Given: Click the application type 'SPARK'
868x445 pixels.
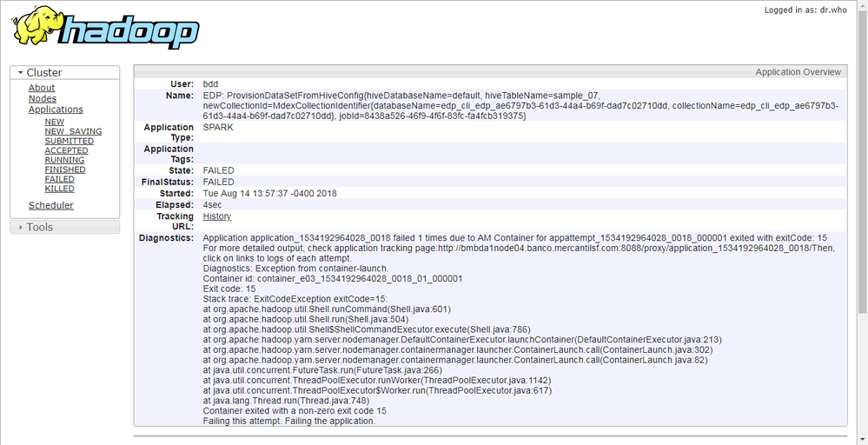Looking at the screenshot, I should (x=218, y=127).
